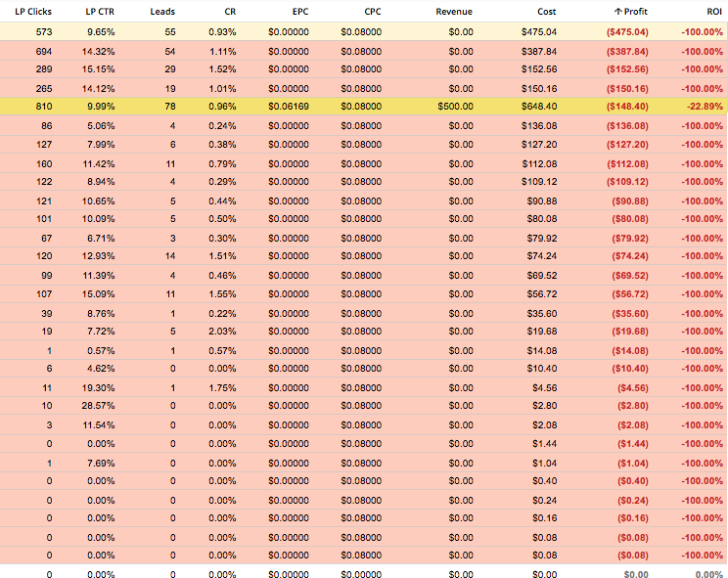Click the 15.15% LP CTR cell
This screenshot has height=578, width=728.
point(98,69)
